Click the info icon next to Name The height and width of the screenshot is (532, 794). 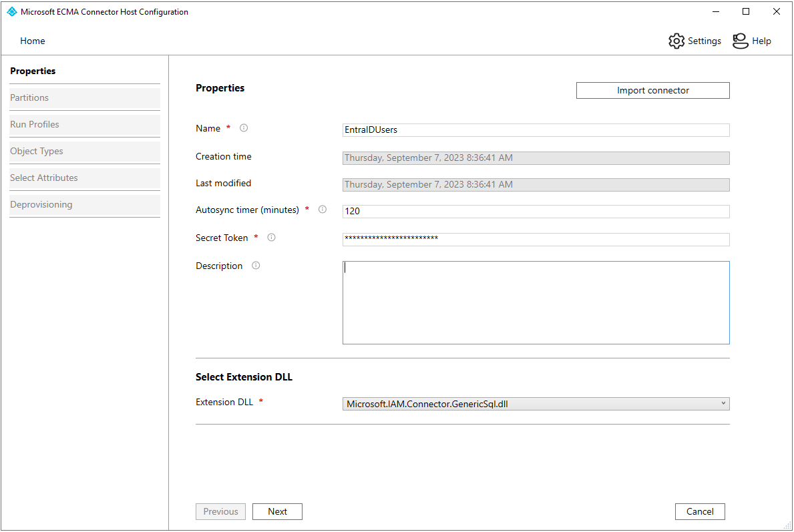pyautogui.click(x=244, y=128)
